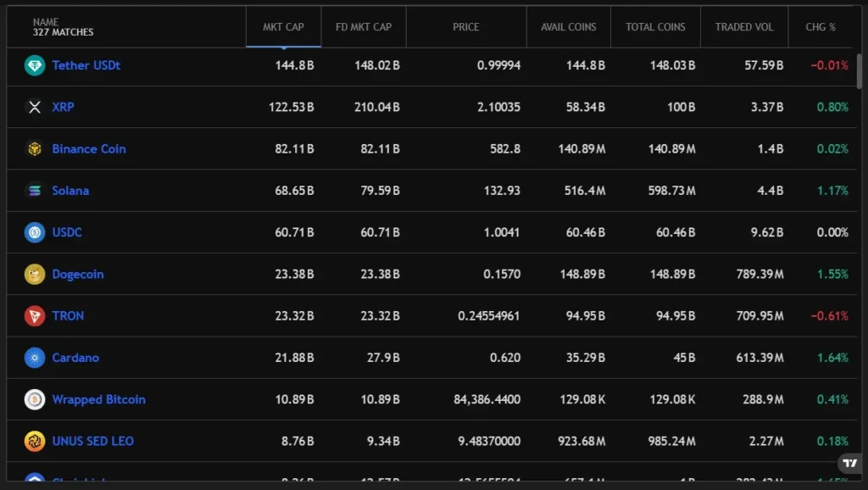Click the Dogecoin logo icon
This screenshot has width=868, height=490.
point(35,274)
